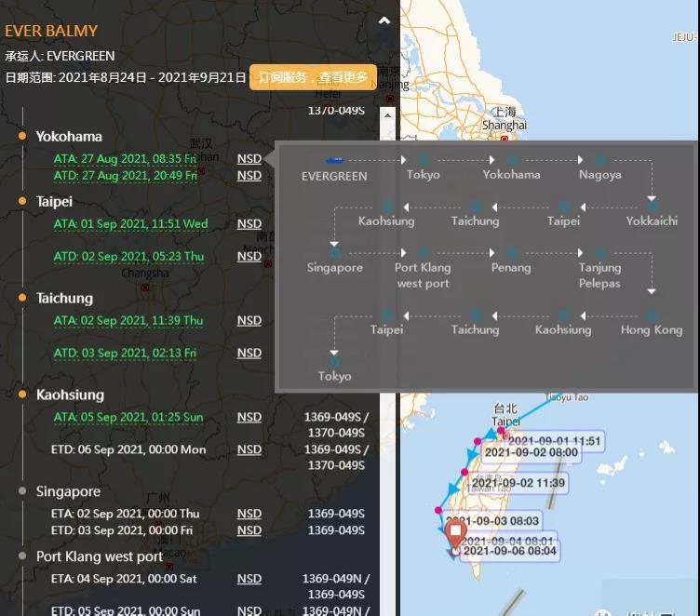700x616 pixels.
Task: Open NSD link for Kaohsiung ATA 05 Sep
Action: click(249, 417)
